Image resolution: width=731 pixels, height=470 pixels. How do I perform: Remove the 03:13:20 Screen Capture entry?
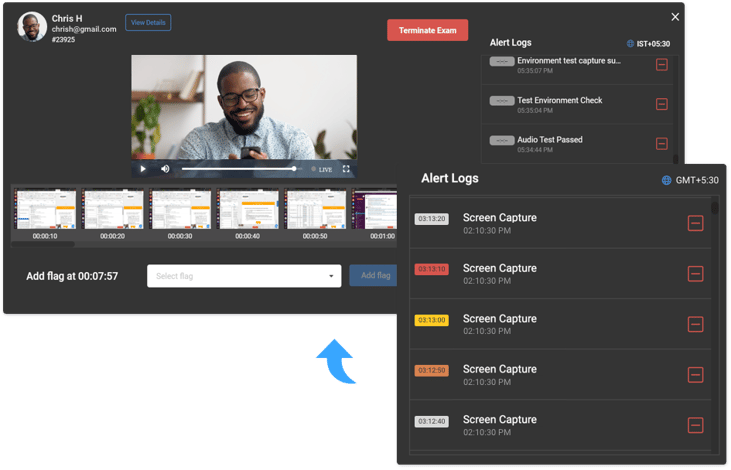[x=695, y=223]
